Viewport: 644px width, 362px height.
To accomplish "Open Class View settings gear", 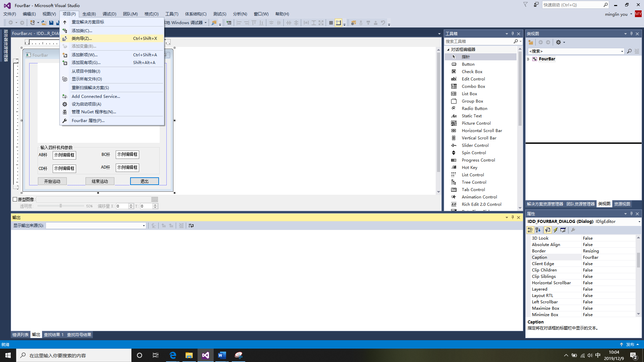I will 558,42.
